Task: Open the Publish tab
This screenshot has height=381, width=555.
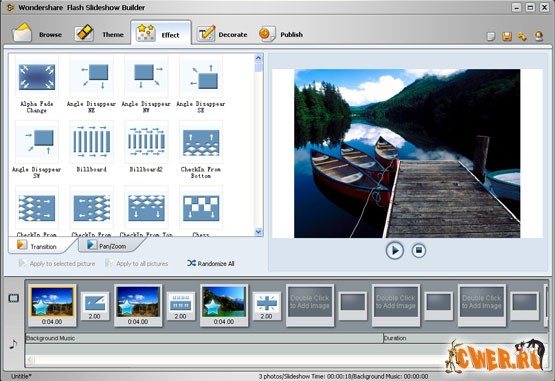Action: click(281, 34)
